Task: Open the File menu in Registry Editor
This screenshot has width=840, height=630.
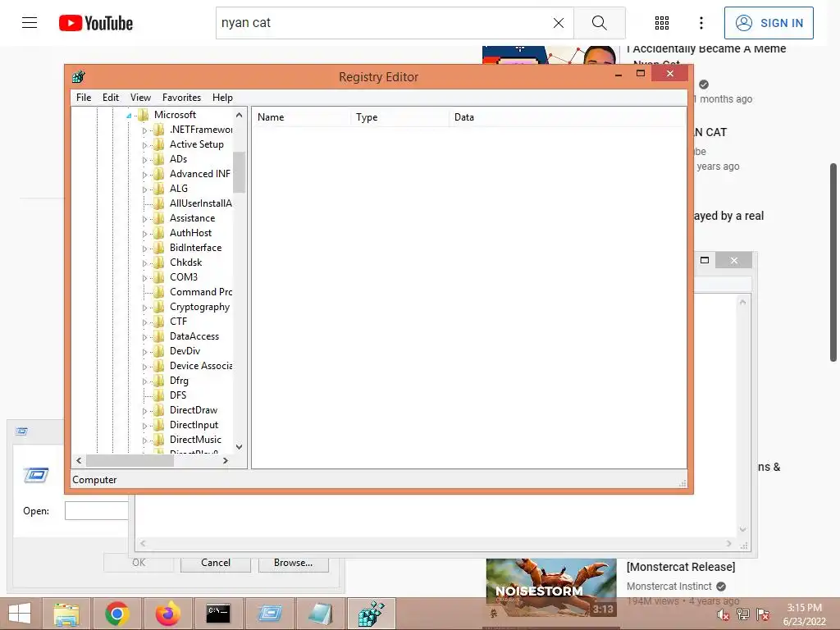Action: (84, 98)
